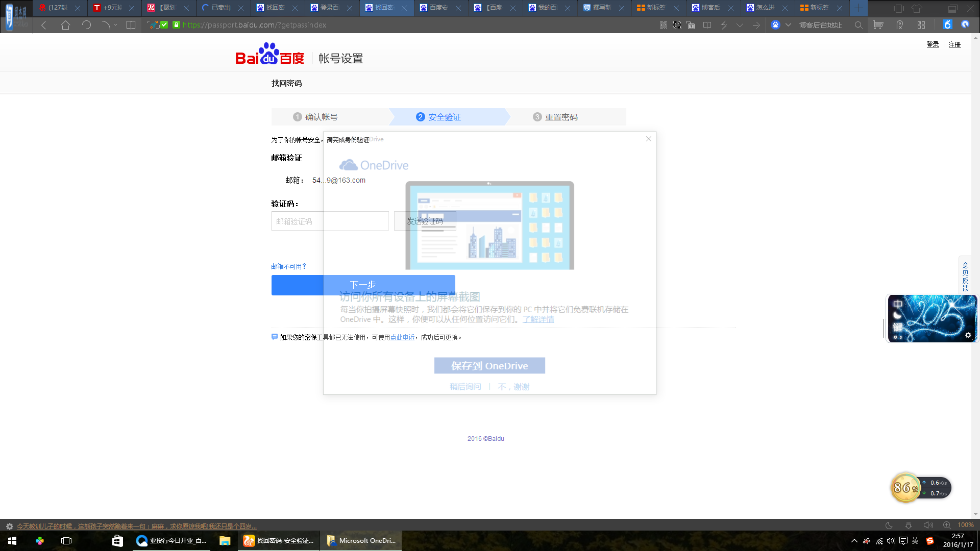The image size is (980, 551).
Task: Select step 3 重置密码
Action: point(555,117)
